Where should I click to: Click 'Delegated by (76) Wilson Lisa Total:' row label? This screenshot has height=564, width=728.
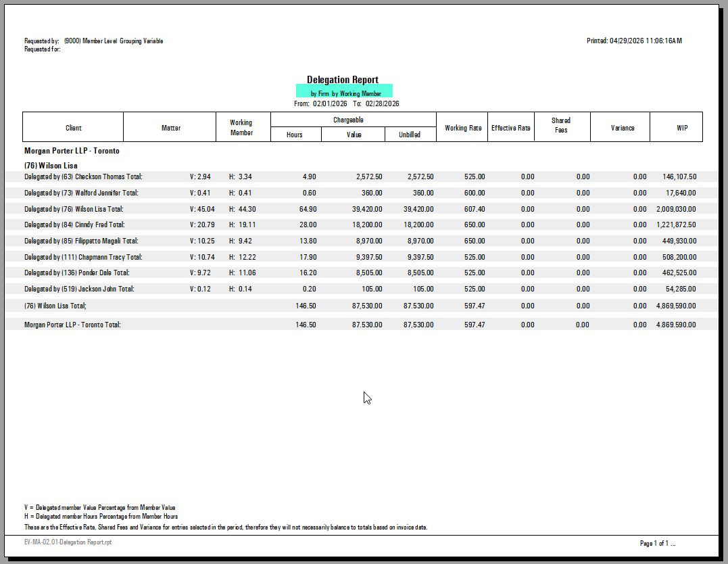coord(74,209)
